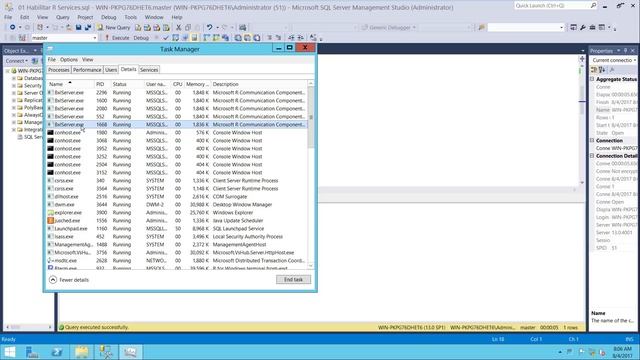This screenshot has height=360, width=640.
Task: Click the Cut scissors icon
Action: 178,27
